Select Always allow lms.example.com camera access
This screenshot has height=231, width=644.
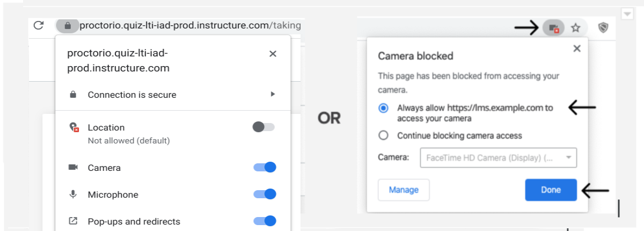click(383, 108)
